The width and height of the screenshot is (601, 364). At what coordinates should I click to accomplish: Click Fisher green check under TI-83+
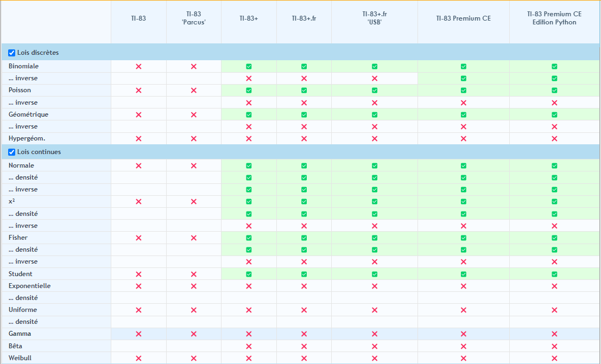pyautogui.click(x=249, y=238)
